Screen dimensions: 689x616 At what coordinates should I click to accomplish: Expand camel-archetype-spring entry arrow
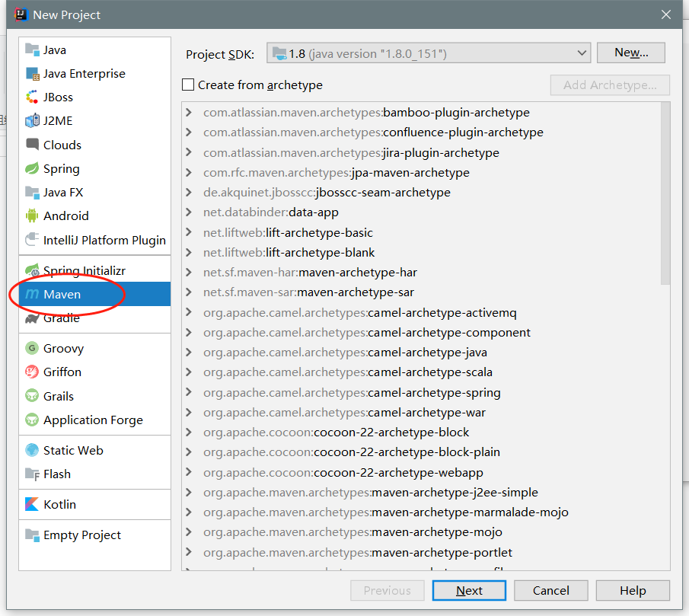pos(189,393)
